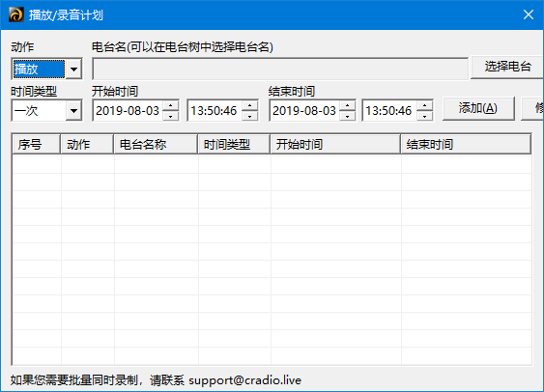Screen dimensions: 544x392
Task: Open the 动作 action dropdown arrow
Action: click(73, 69)
